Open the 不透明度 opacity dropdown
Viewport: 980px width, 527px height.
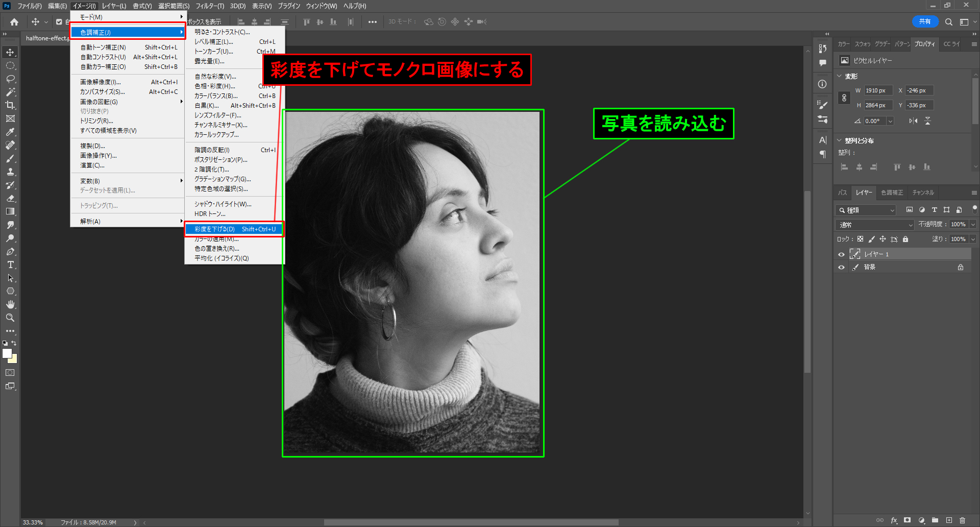pos(973,225)
